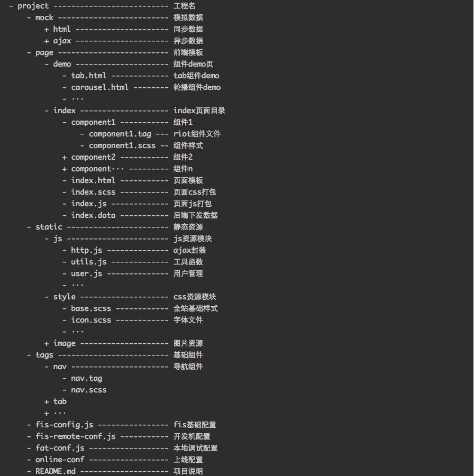This screenshot has height=476, width=474.
Task: Expand the tab folder under tags
Action: tap(47, 401)
